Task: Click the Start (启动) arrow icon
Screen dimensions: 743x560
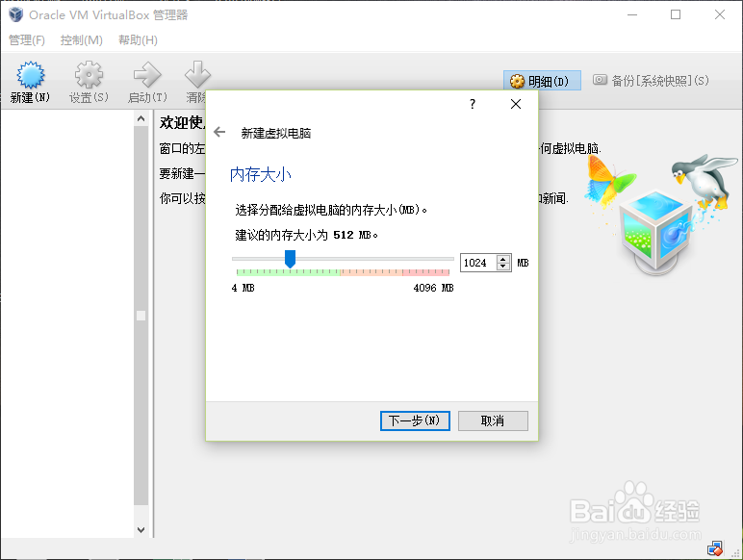Action: pyautogui.click(x=147, y=75)
